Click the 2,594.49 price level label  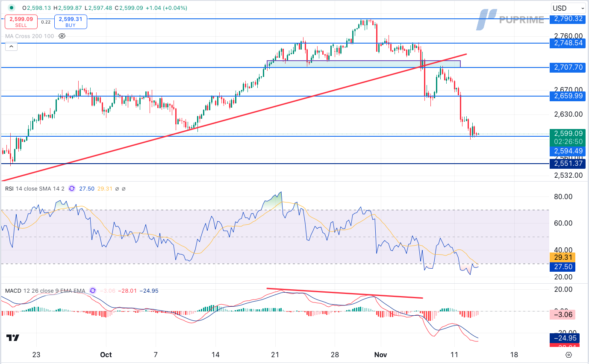pos(568,151)
